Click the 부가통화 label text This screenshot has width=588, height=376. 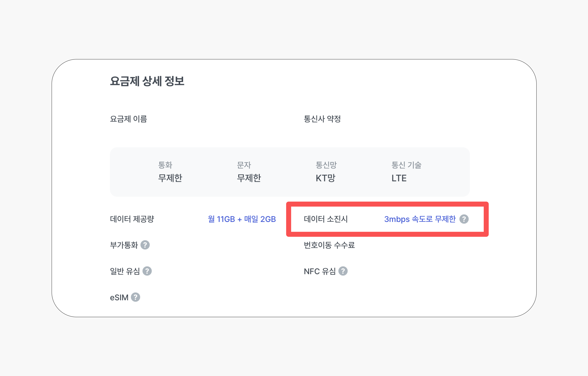pos(124,245)
